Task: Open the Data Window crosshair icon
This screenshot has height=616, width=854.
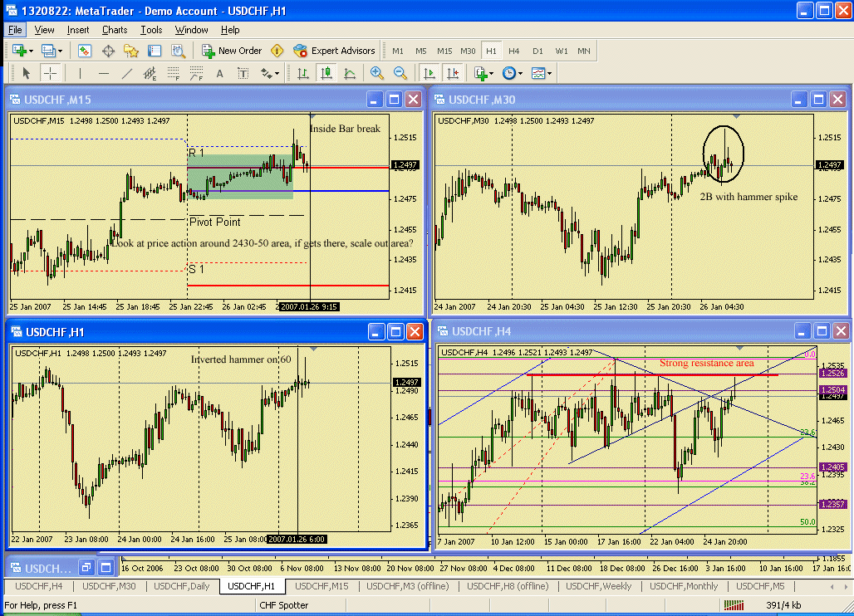Action: coord(108,51)
